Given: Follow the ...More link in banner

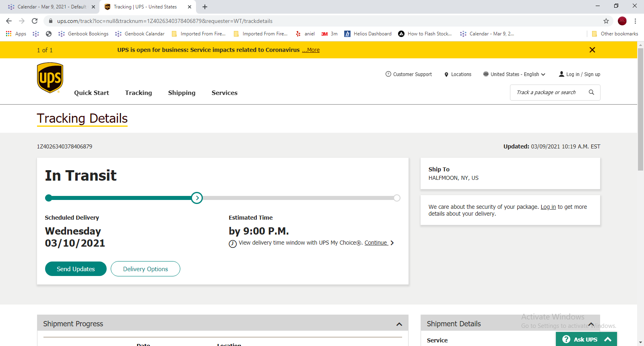Looking at the screenshot, I should pyautogui.click(x=311, y=50).
